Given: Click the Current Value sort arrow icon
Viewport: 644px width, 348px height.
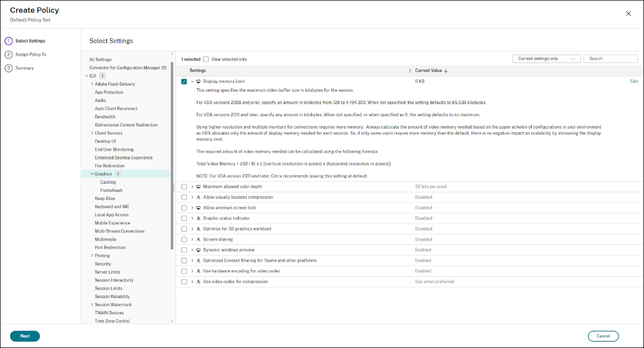Looking at the screenshot, I should coord(446,71).
